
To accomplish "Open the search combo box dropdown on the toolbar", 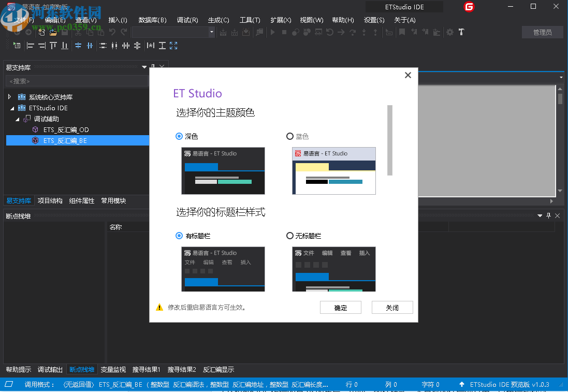I will tap(211, 32).
